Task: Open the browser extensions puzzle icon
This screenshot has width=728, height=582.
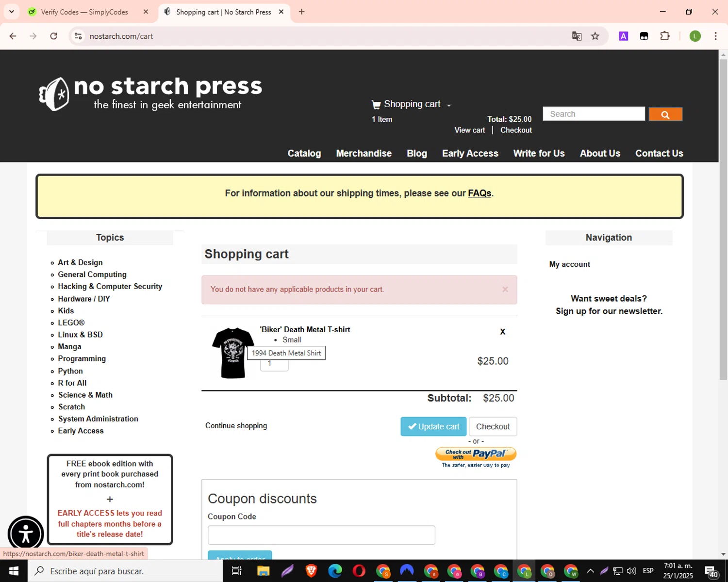Action: [665, 36]
